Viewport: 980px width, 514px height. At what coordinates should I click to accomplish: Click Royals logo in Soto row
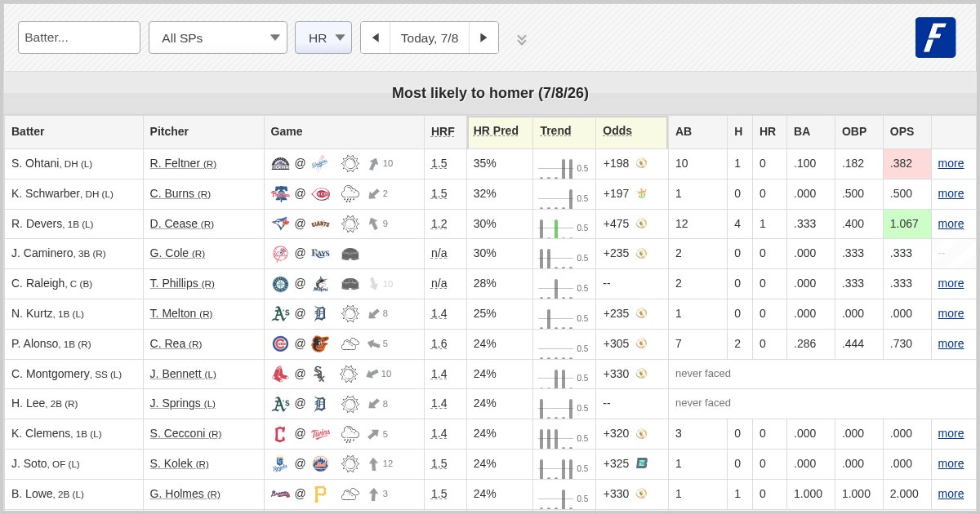pos(280,463)
